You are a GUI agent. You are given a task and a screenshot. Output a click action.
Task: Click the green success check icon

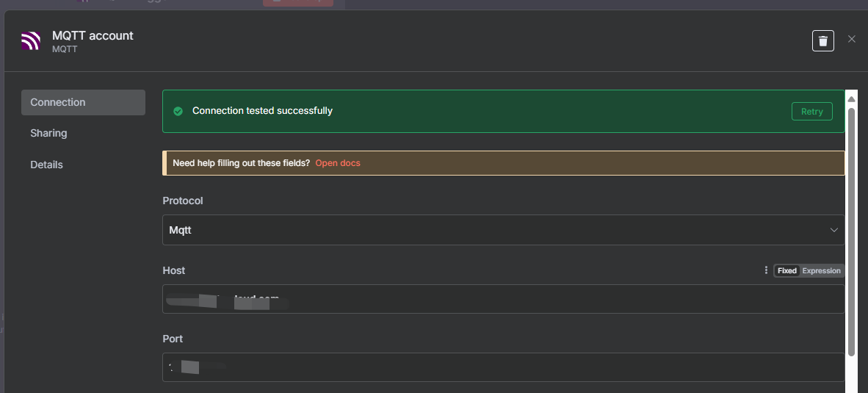tap(178, 111)
